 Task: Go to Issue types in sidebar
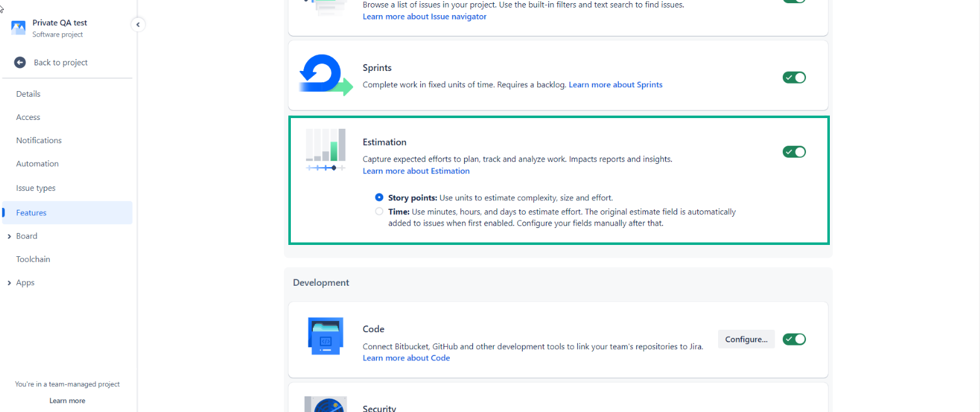[x=36, y=188]
